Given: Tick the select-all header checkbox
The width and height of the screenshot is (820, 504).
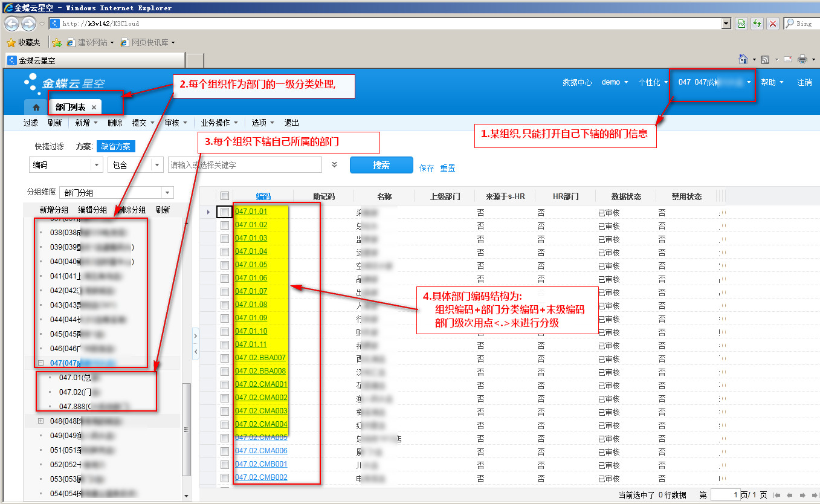Looking at the screenshot, I should pyautogui.click(x=225, y=196).
